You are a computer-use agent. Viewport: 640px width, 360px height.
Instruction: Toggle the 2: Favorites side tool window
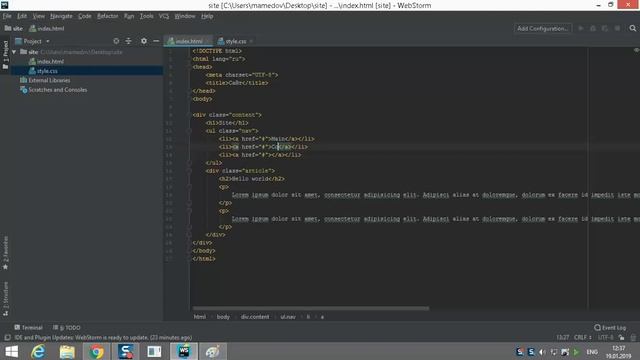[5, 253]
